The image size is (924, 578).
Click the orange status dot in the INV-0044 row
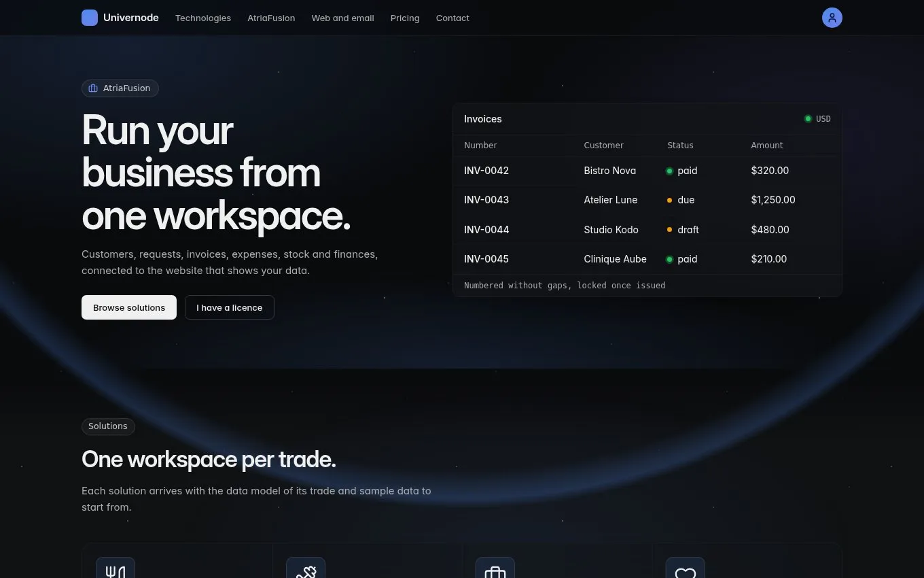(669, 230)
